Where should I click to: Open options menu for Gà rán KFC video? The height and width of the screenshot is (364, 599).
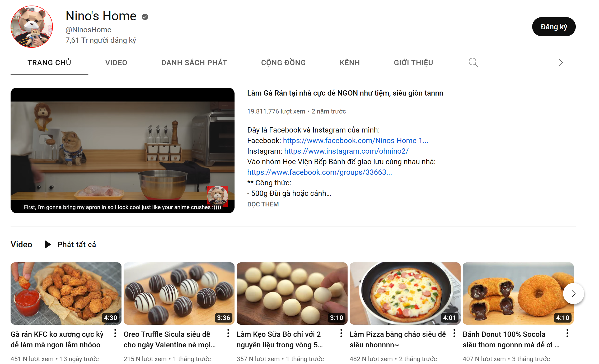(115, 333)
